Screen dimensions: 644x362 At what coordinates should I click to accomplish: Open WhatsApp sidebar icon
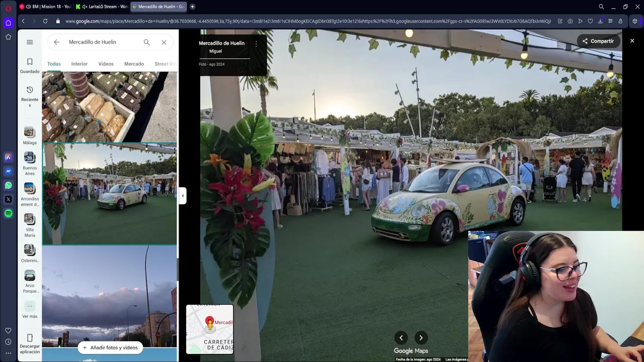tap(8, 186)
